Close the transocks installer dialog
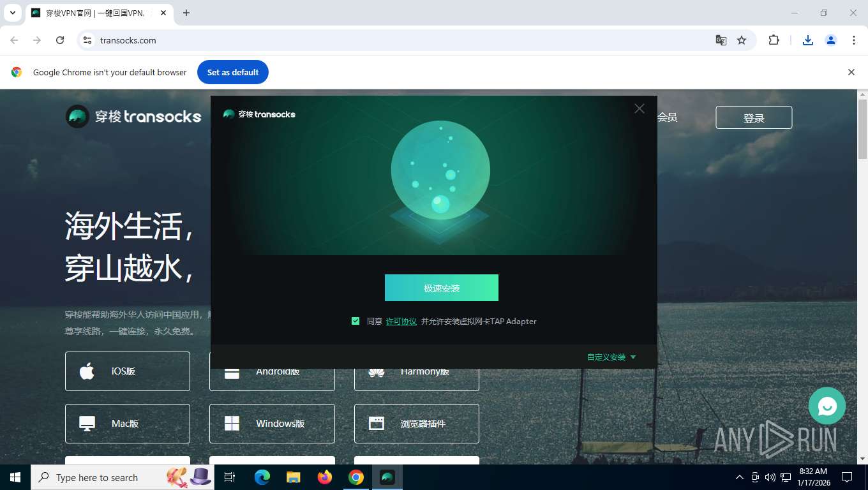 [640, 108]
